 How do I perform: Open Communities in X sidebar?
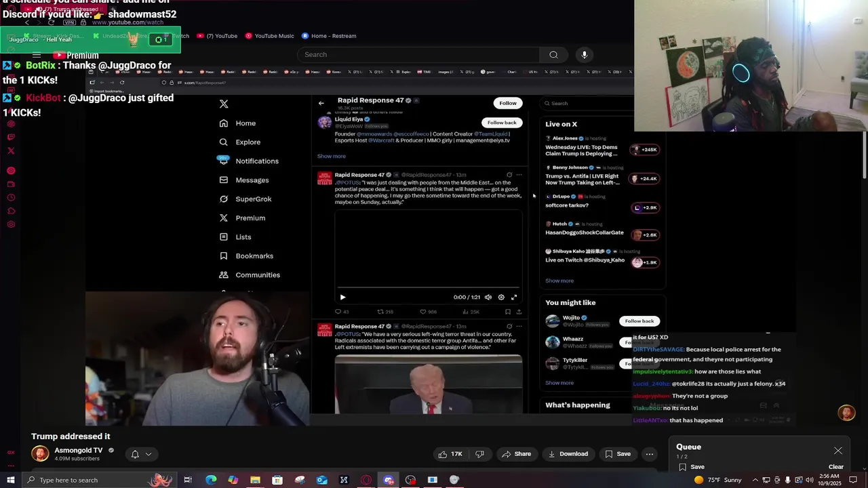[249, 275]
